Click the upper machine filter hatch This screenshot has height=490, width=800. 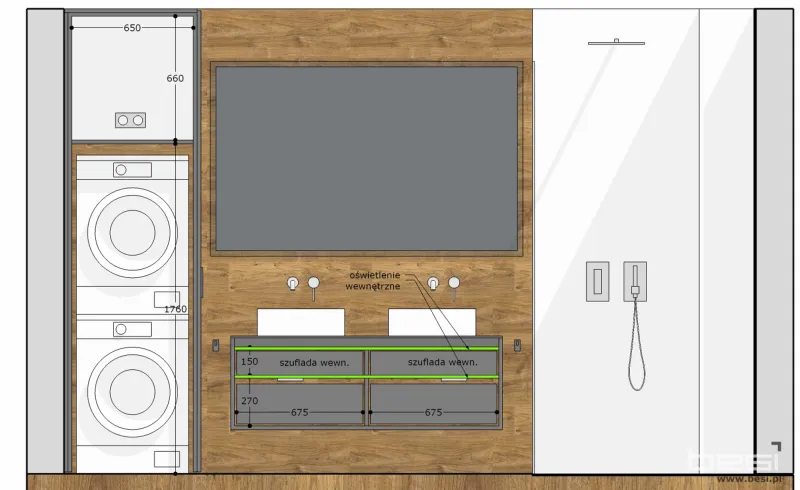[167, 300]
